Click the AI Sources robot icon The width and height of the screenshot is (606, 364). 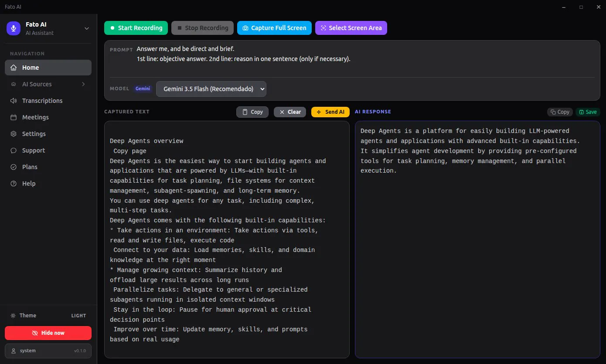click(x=14, y=84)
